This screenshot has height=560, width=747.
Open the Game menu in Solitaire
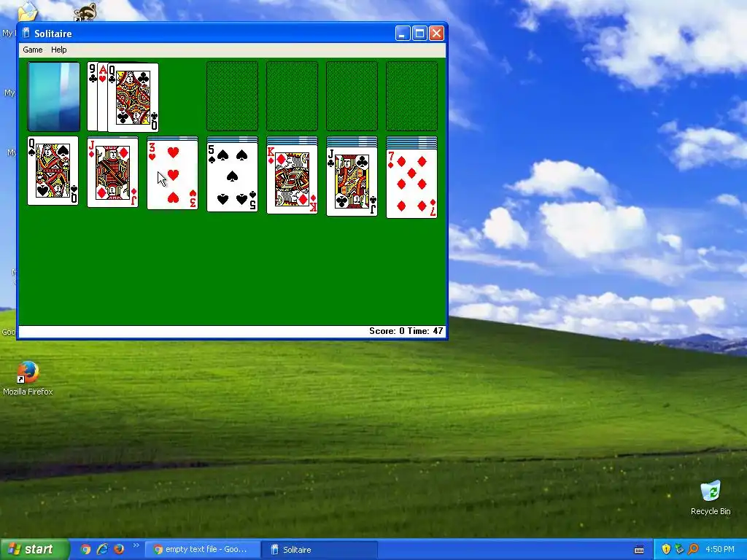coord(32,50)
